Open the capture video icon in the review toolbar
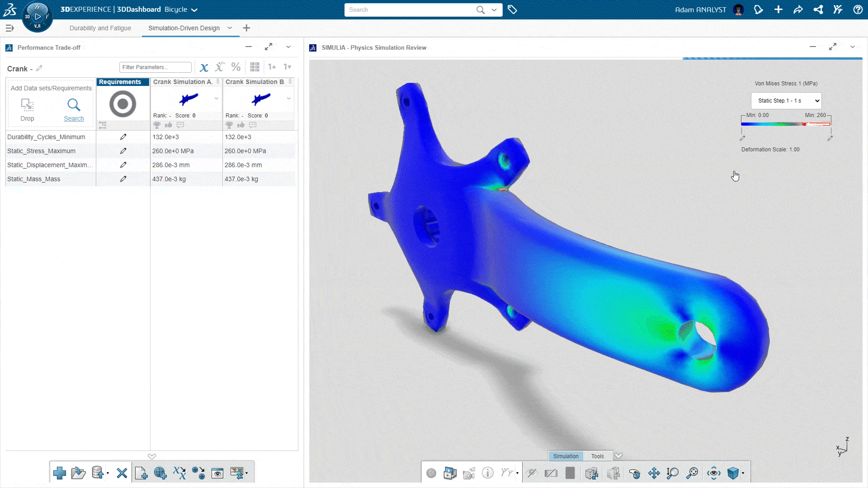Screen dimensions: 868x488 pos(468,473)
